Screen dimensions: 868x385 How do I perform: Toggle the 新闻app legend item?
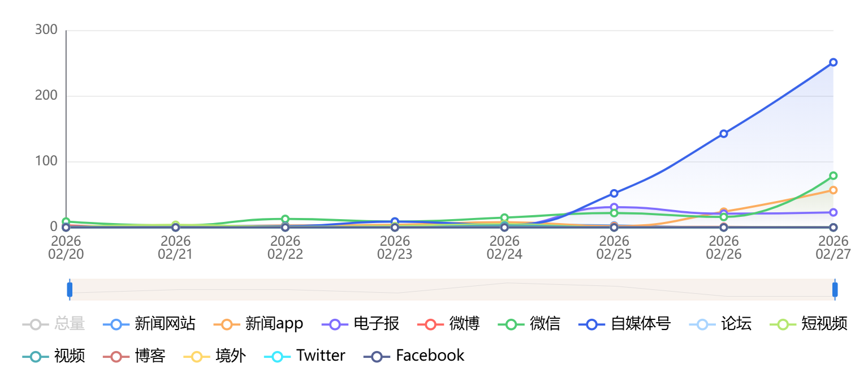point(258,324)
